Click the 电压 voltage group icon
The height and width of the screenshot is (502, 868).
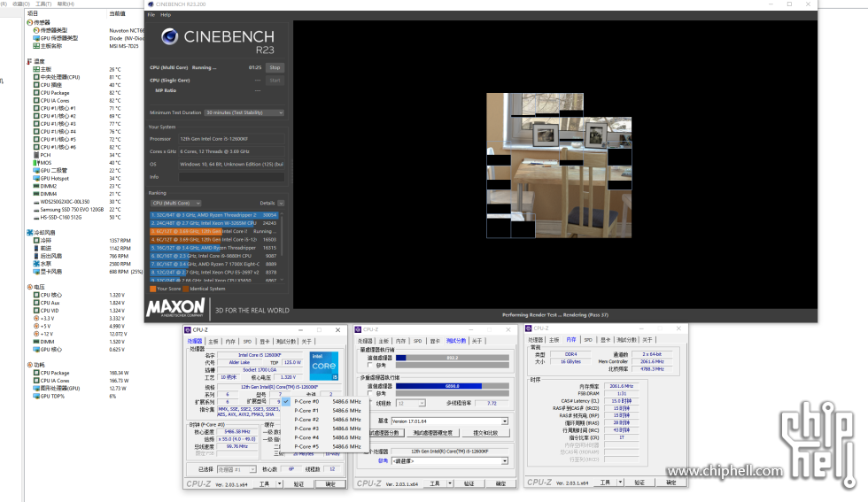pos(30,287)
